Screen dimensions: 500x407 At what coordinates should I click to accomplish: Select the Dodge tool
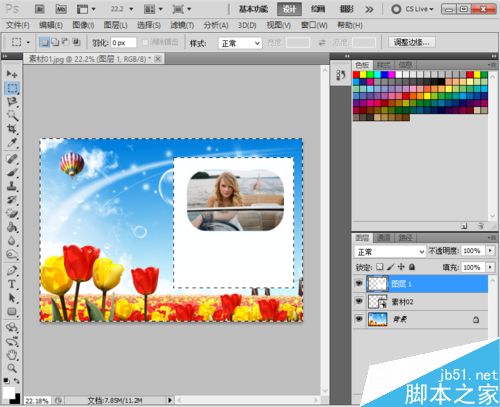pyautogui.click(x=12, y=254)
